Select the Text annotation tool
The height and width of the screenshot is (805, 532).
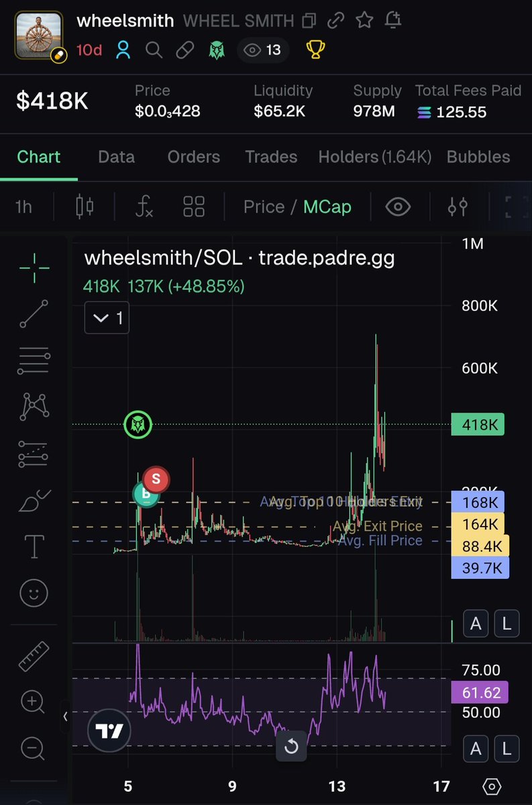[x=34, y=546]
